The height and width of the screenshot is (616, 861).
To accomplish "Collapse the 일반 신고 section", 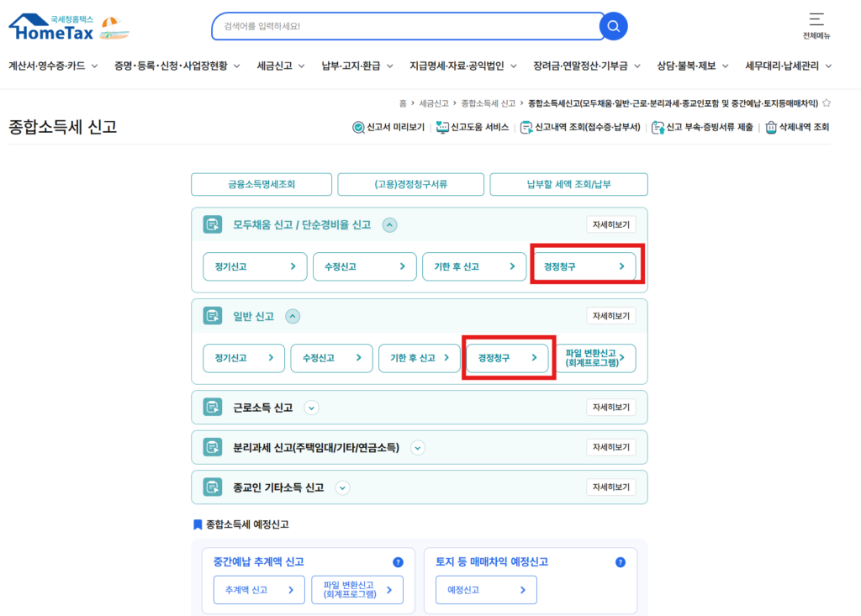I will [x=293, y=316].
